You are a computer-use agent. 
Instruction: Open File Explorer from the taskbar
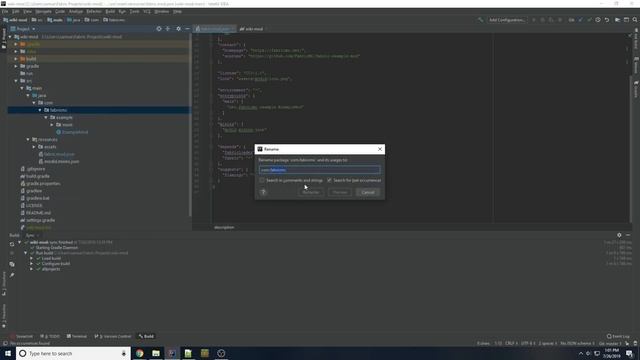(156, 353)
